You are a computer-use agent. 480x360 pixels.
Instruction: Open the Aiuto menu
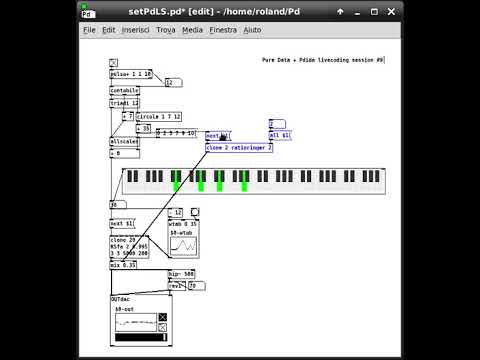pyautogui.click(x=252, y=30)
